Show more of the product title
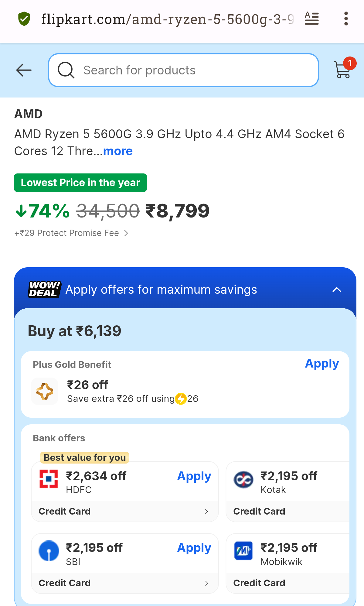The image size is (364, 606). 118,151
